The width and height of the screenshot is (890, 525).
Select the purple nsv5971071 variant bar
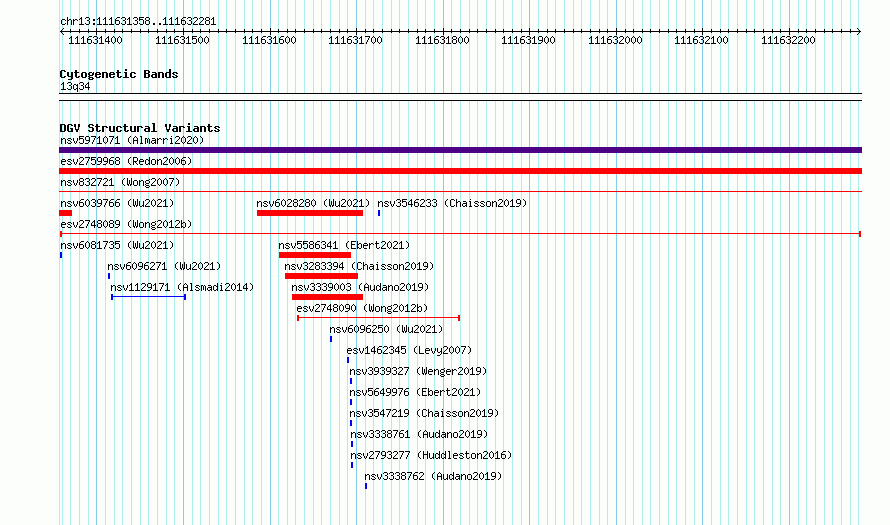(460, 150)
